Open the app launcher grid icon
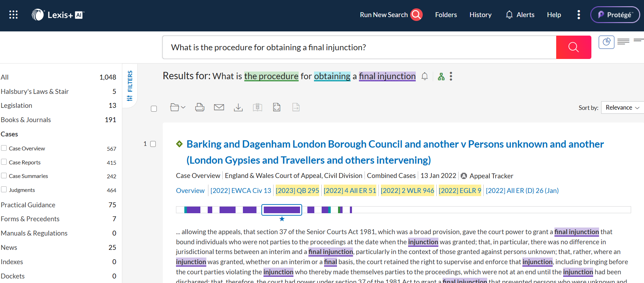The width and height of the screenshot is (644, 283). click(x=13, y=15)
